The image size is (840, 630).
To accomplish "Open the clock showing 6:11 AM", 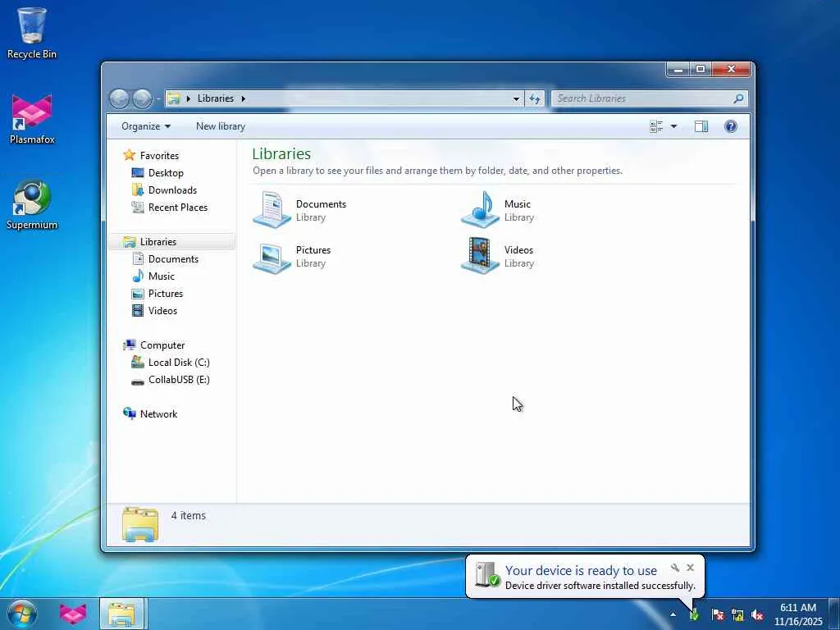I will [797, 614].
